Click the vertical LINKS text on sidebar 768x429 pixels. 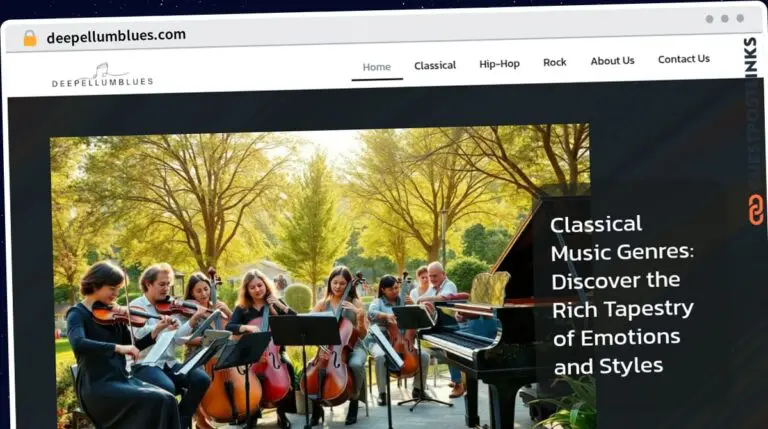click(750, 58)
